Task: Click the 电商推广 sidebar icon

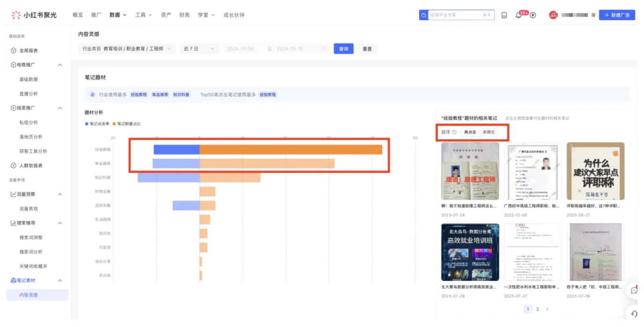Action: tap(14, 65)
